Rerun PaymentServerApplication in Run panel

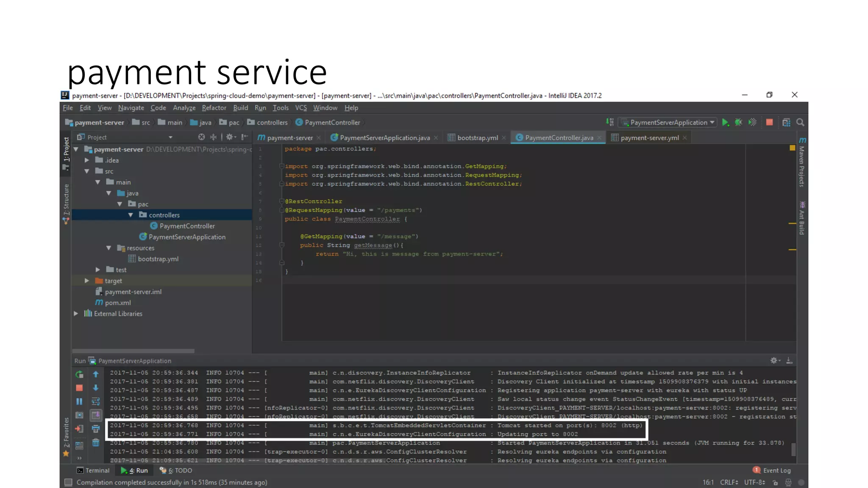(79, 374)
